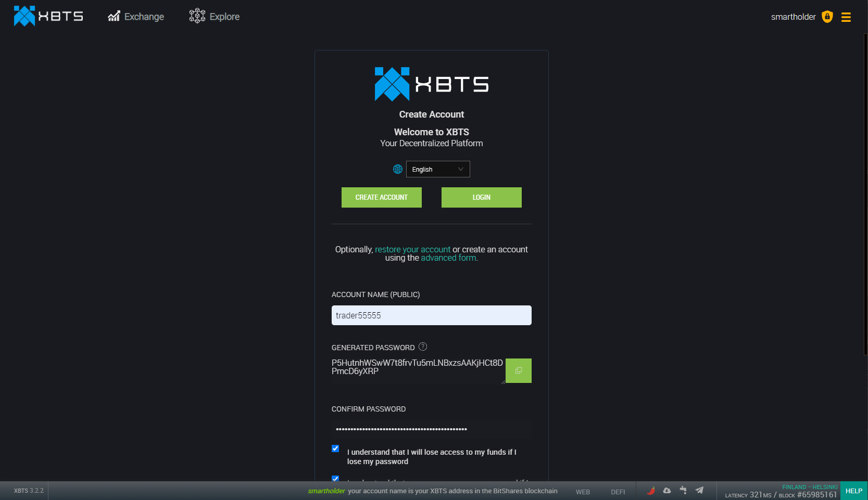
Task: Open the hamburger menu
Action: click(846, 17)
